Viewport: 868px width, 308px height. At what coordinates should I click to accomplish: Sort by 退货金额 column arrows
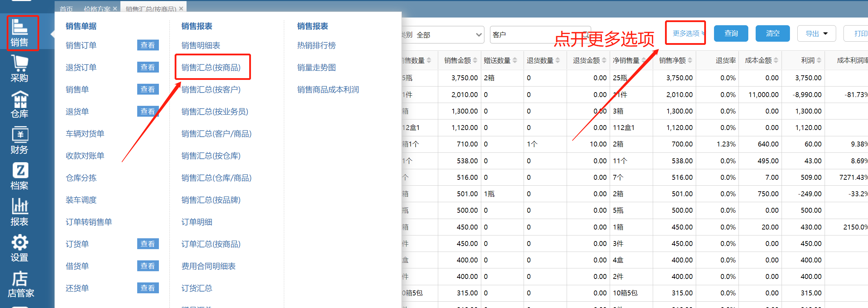(604, 60)
